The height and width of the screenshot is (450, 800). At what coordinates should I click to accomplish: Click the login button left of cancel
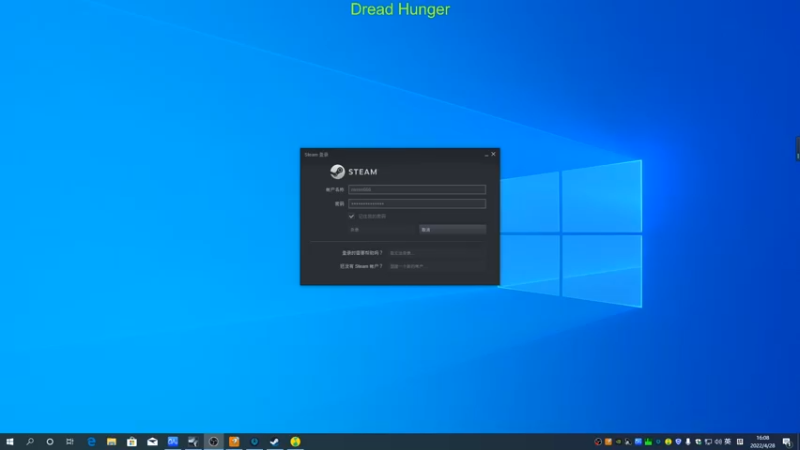coord(382,230)
